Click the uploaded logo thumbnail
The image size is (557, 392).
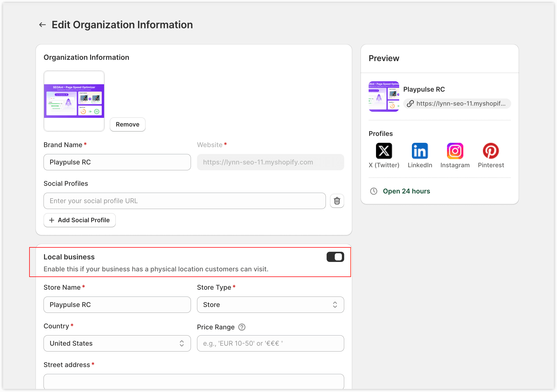pyautogui.click(x=74, y=101)
